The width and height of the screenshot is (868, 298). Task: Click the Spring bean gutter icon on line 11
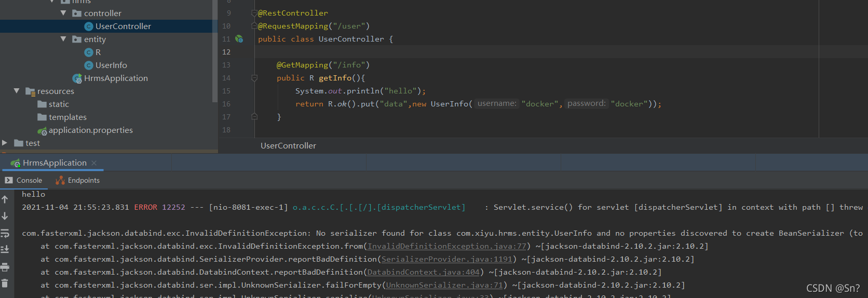[x=239, y=39]
